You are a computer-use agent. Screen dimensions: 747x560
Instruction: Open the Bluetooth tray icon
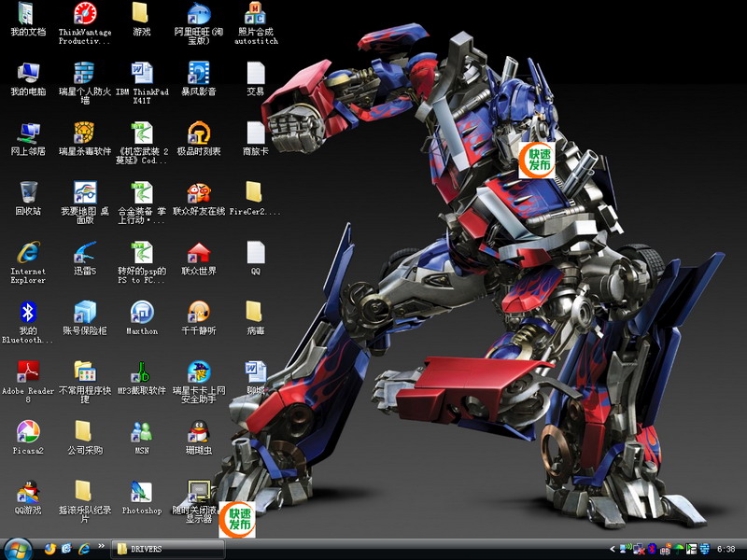click(652, 549)
